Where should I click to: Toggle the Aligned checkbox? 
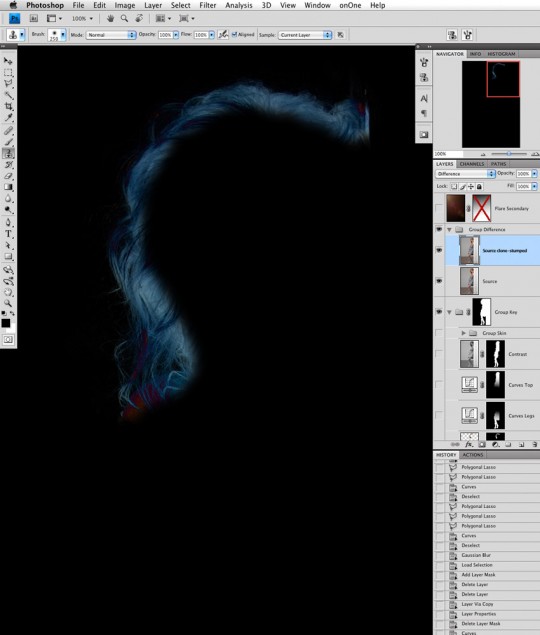[x=234, y=35]
